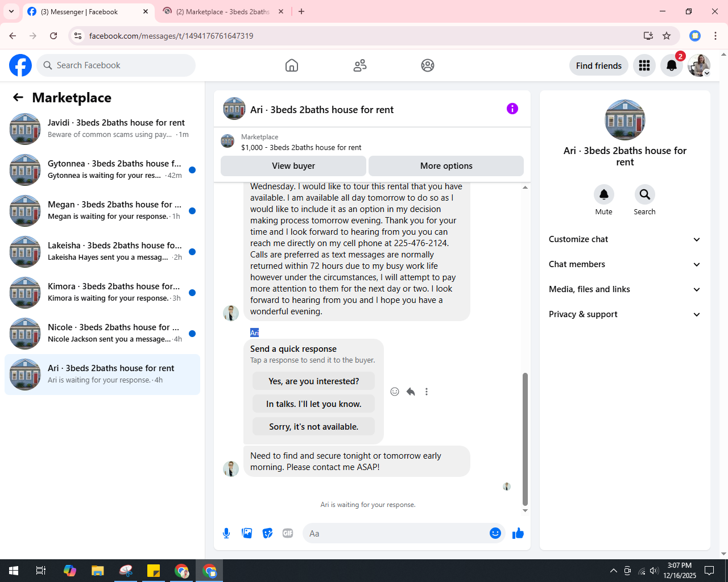728x582 pixels.
Task: Open more message options three dots
Action: pos(427,392)
